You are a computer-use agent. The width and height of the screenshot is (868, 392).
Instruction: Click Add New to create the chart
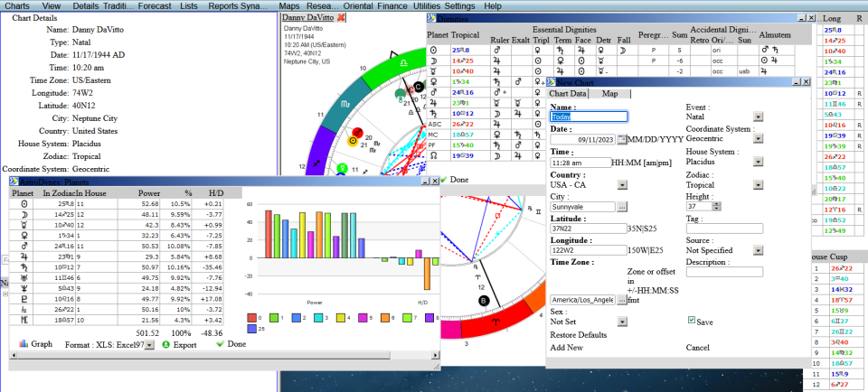point(566,348)
